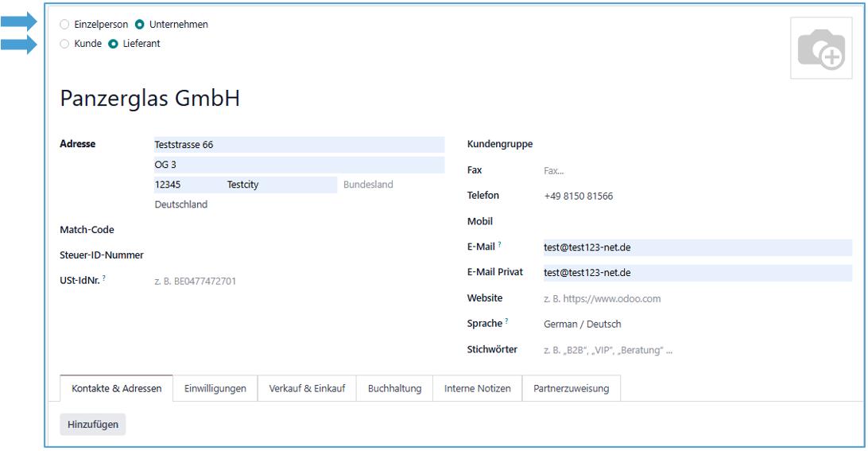Switch to the Einwilligungen tab
Viewport: 868px width, 451px height.
click(215, 389)
